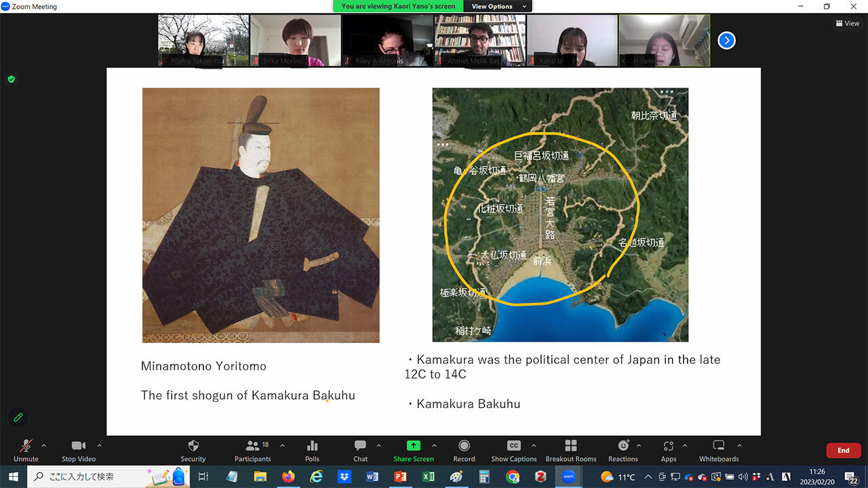Open audio options chevron next to Unmute
This screenshot has height=488, width=868.
point(44,446)
